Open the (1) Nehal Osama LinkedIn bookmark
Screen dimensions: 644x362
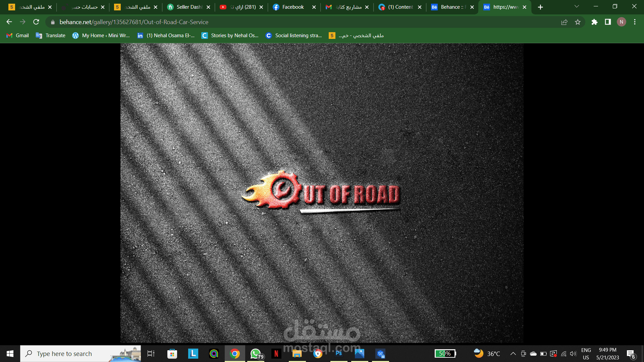pos(166,36)
